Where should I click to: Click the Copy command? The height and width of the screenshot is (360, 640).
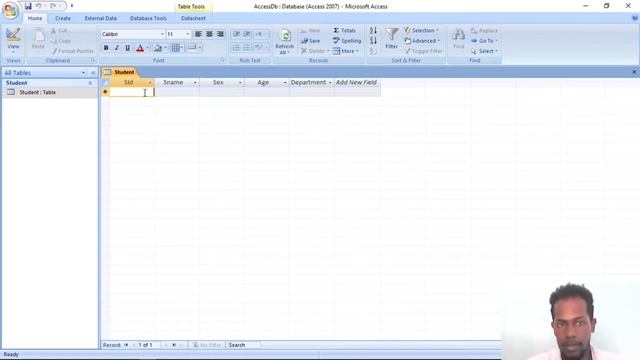[61, 41]
